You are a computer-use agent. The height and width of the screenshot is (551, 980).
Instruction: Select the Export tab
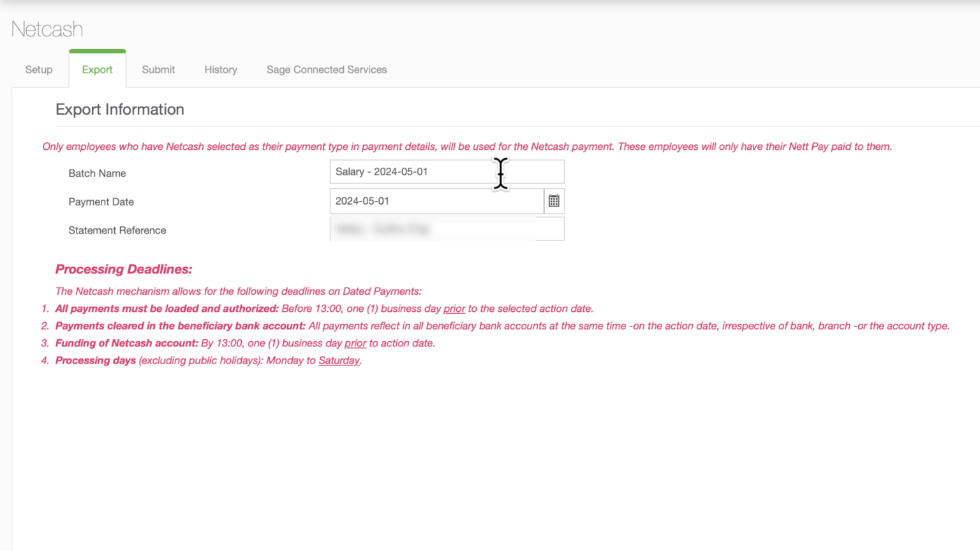[97, 69]
